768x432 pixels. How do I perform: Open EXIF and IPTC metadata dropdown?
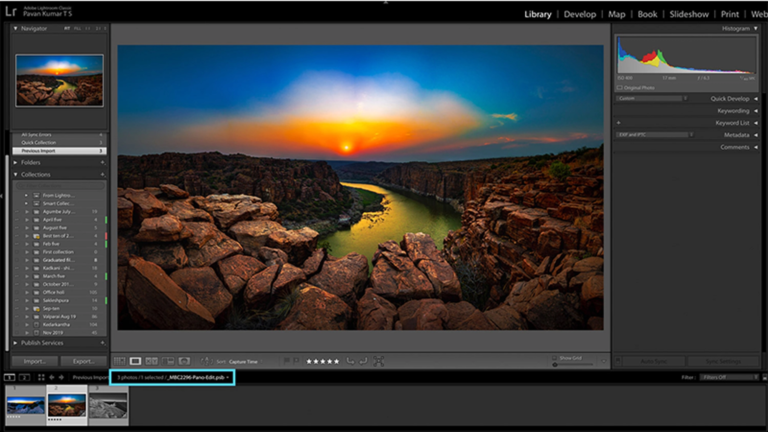coord(652,134)
